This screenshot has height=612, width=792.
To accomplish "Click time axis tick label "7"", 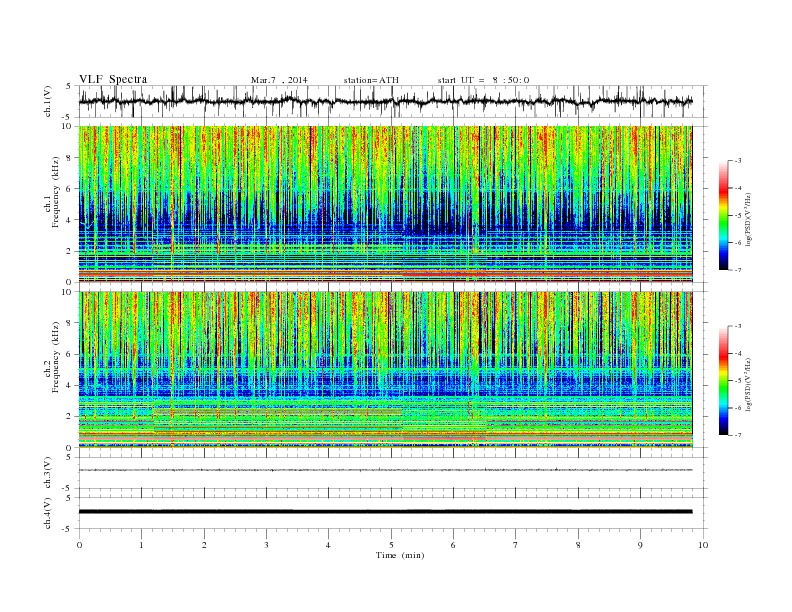I will [x=516, y=545].
